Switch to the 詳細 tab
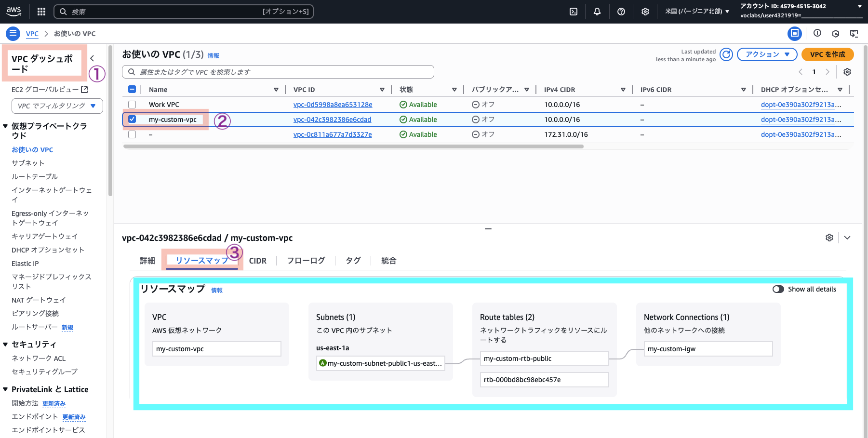868x438 pixels. (x=147, y=261)
